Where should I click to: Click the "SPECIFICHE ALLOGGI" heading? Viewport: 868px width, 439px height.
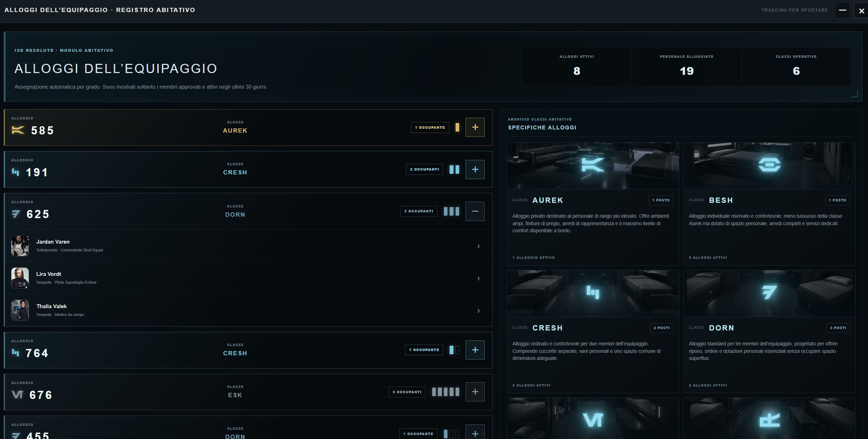(542, 128)
